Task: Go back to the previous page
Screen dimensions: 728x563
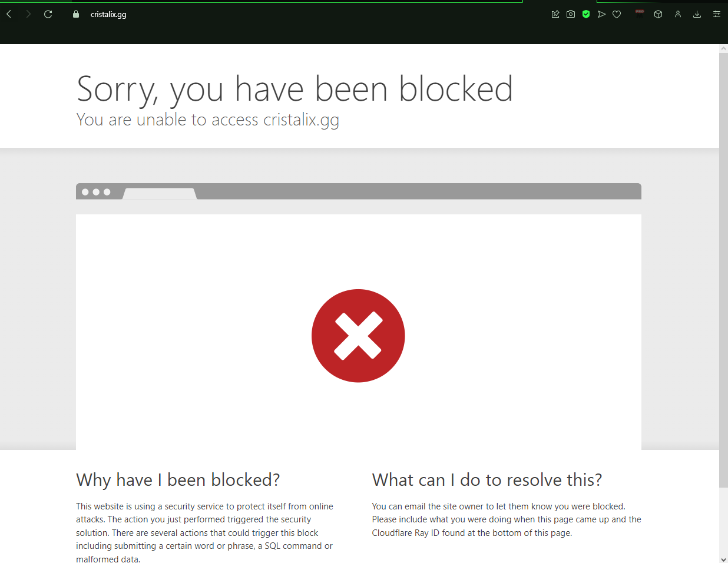Action: coord(9,14)
